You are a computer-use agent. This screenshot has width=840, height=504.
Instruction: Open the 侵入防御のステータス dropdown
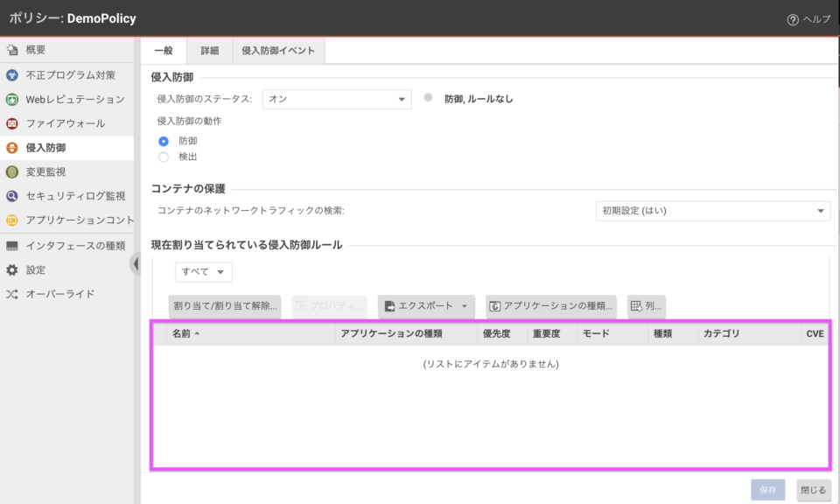tap(337, 99)
